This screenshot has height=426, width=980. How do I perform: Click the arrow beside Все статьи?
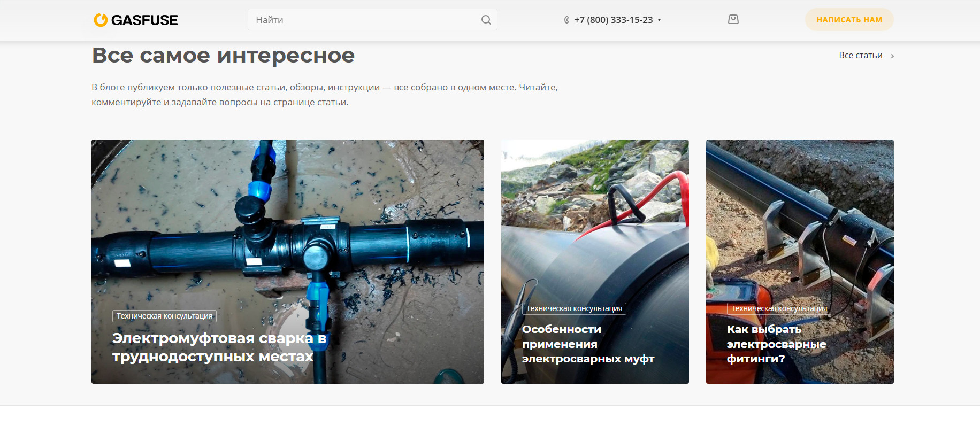click(892, 56)
